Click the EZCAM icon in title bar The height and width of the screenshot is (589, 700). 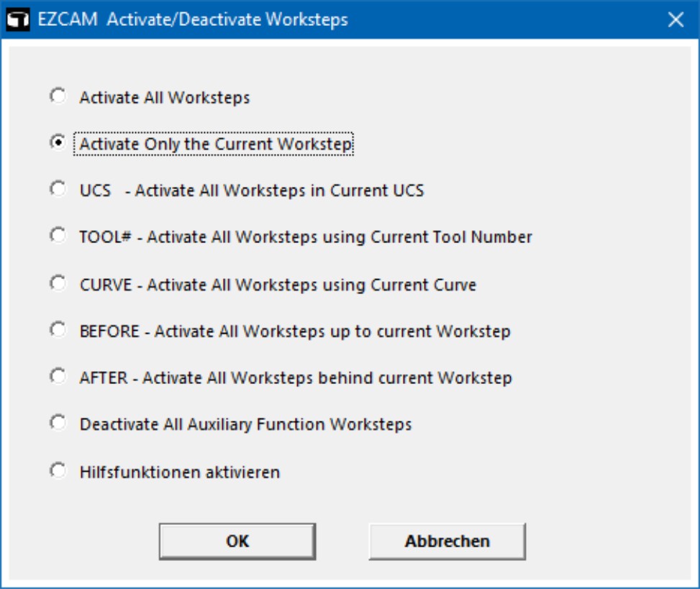click(18, 19)
